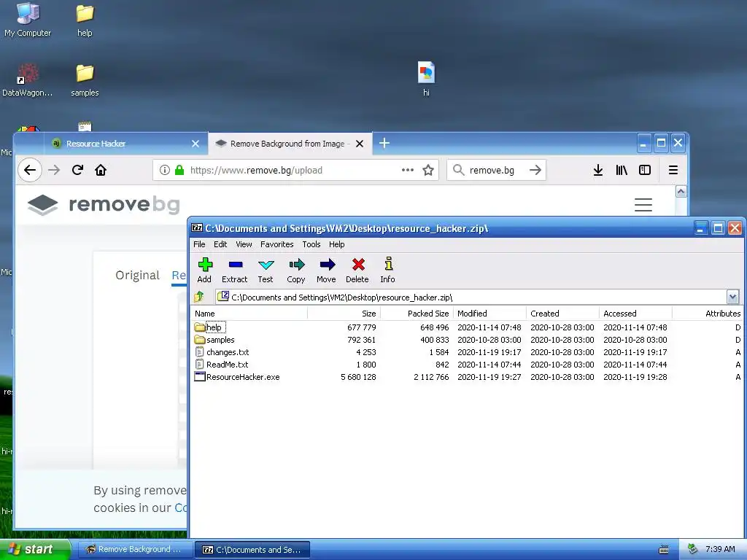Open the Tools menu in 7-Zip
Screen dimensions: 747x560
[x=311, y=244]
